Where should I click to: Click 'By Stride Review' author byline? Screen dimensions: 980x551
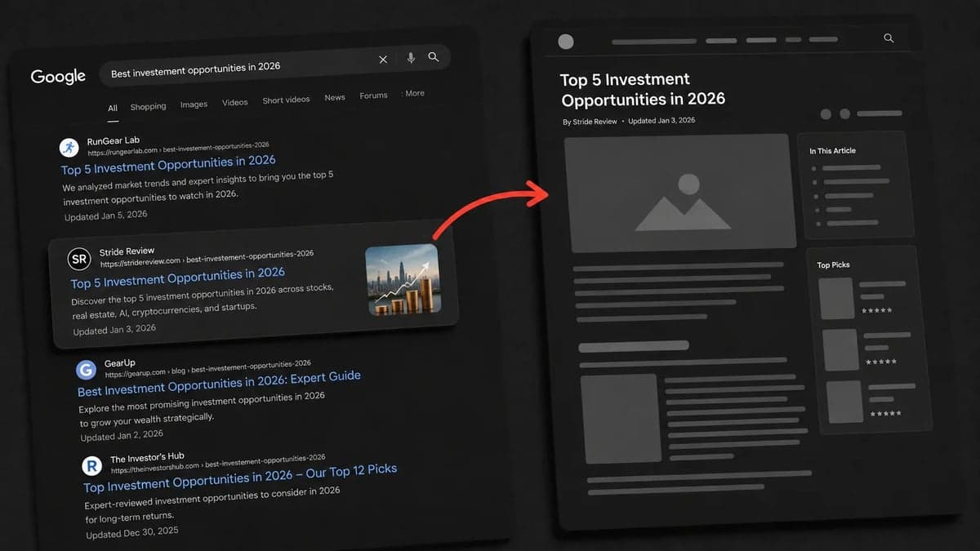pos(590,122)
